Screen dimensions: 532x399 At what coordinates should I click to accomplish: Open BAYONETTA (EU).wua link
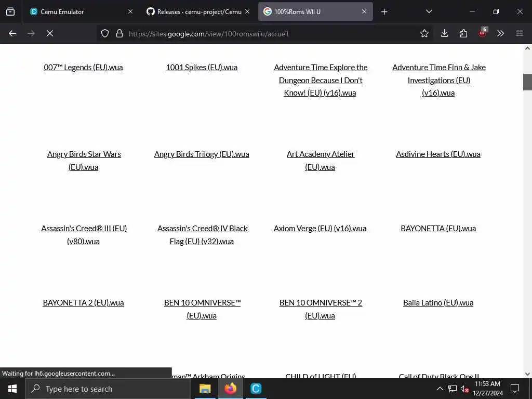438,229
